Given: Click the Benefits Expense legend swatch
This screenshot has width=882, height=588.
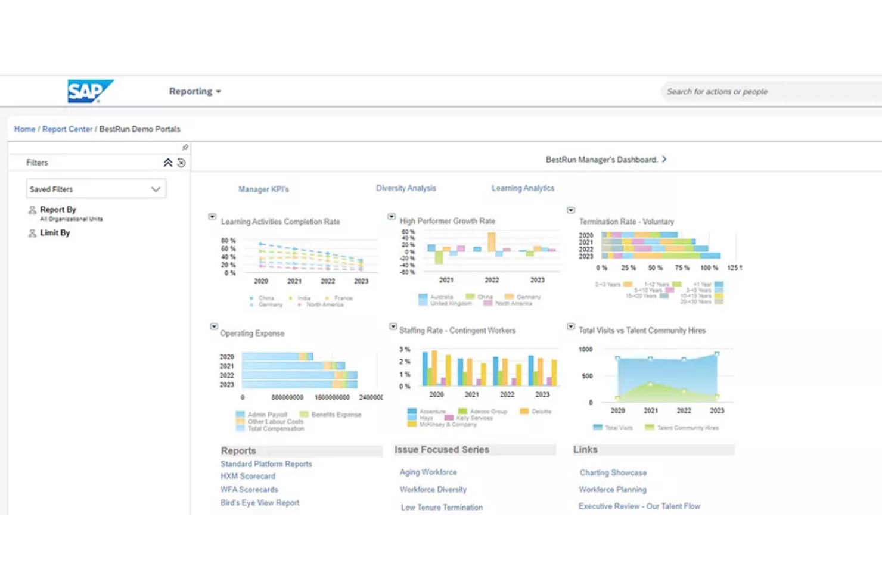Looking at the screenshot, I should [x=304, y=414].
